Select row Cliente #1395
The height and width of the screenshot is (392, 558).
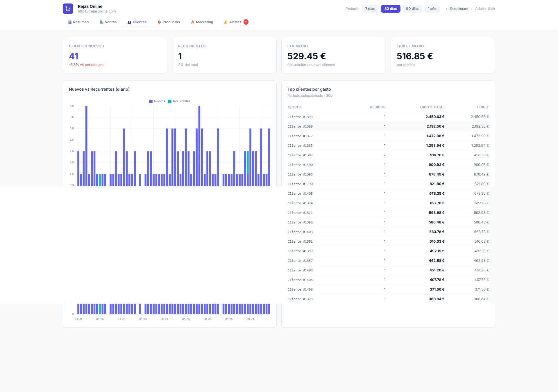(388, 174)
